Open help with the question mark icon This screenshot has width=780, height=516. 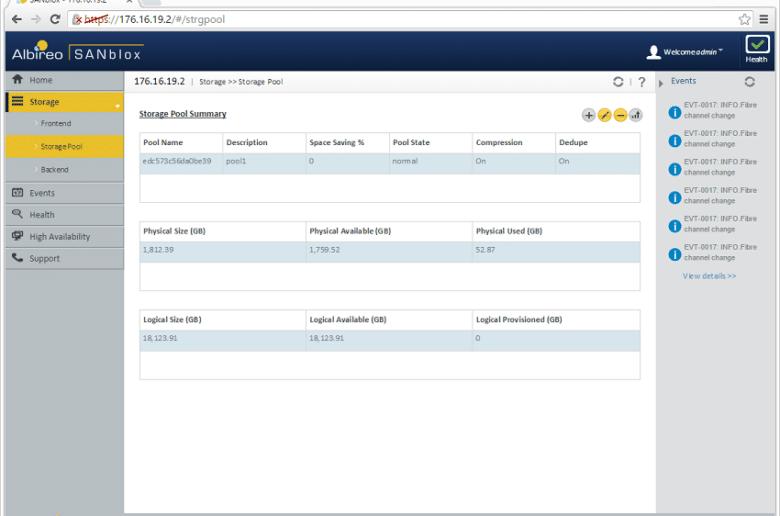(642, 82)
